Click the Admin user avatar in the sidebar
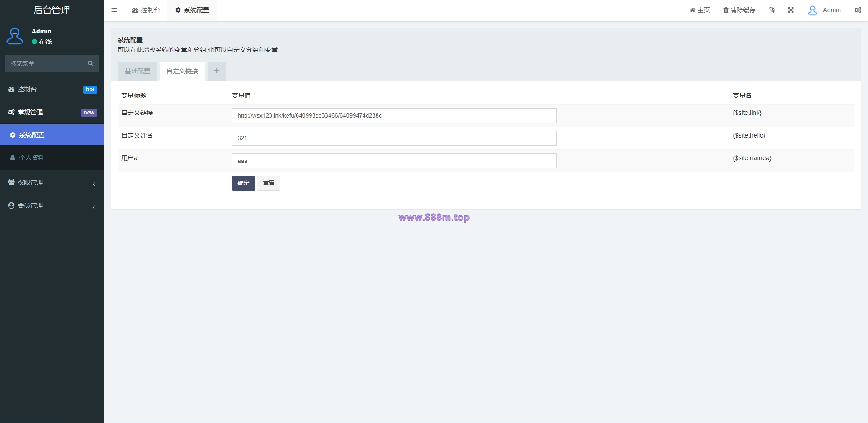 [15, 36]
